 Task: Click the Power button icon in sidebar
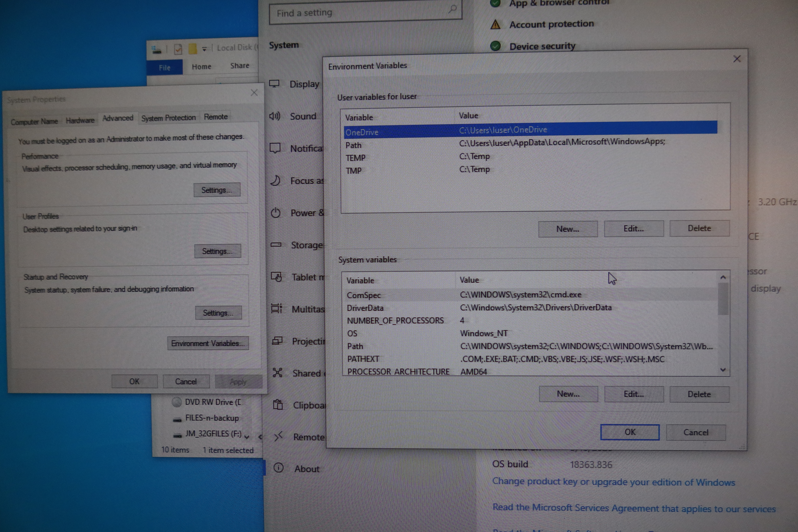[x=275, y=213]
